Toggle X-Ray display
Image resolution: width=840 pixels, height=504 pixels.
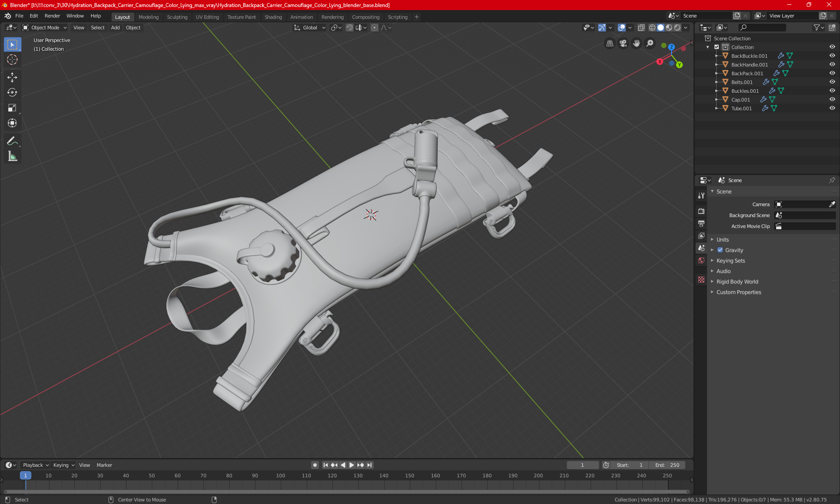pos(641,28)
